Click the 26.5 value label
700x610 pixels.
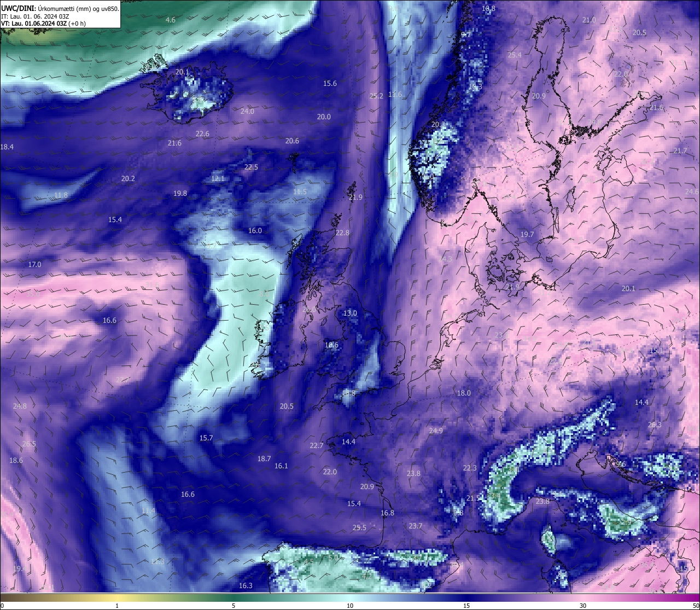(29, 444)
